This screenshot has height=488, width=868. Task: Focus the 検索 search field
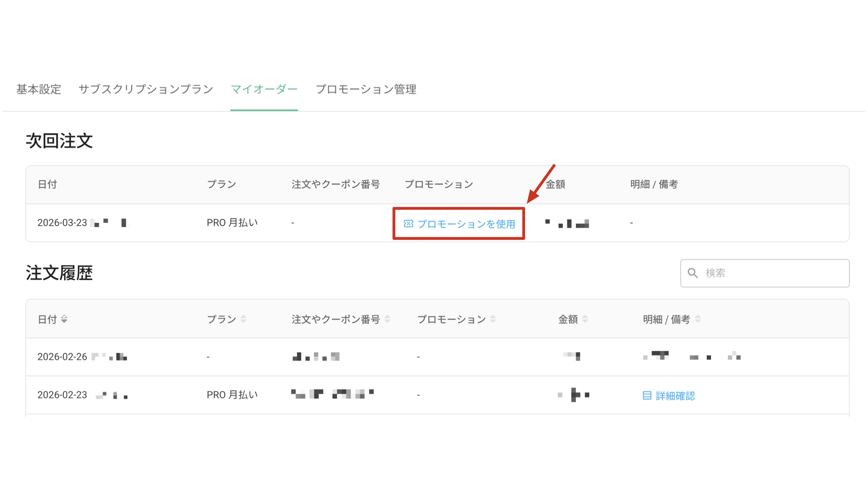click(x=764, y=273)
